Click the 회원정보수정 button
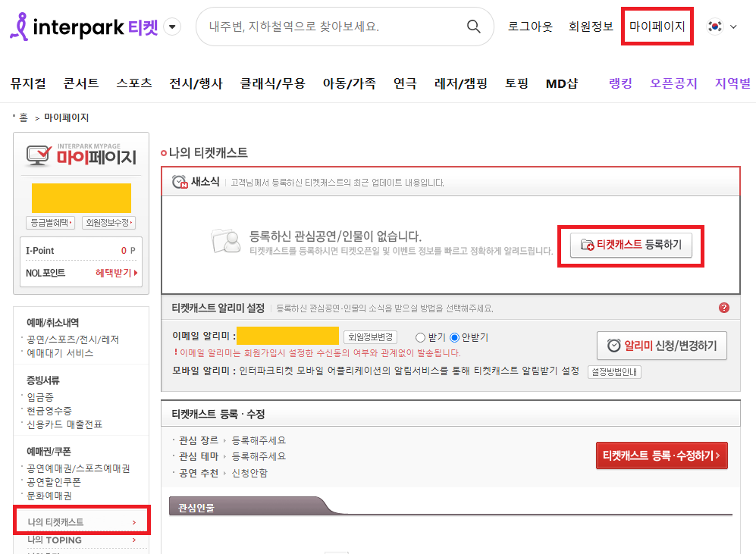 [x=109, y=223]
